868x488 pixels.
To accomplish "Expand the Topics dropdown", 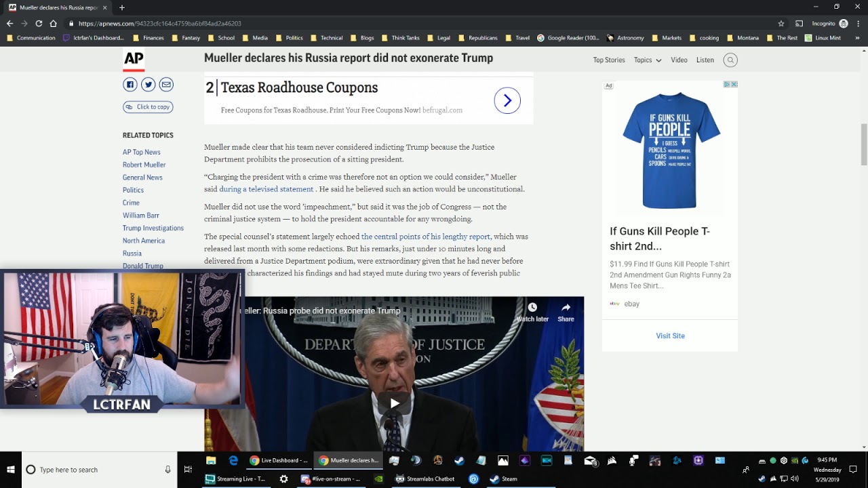I will (x=648, y=60).
